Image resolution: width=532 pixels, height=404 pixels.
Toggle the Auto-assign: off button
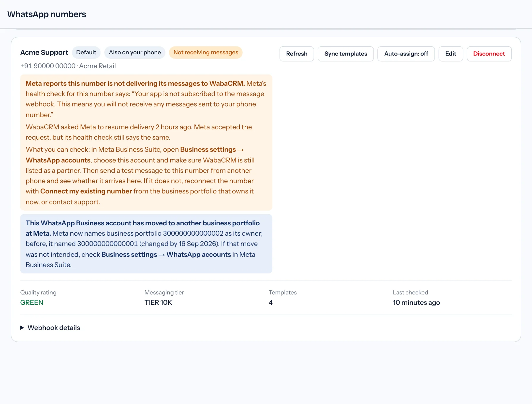[406, 54]
